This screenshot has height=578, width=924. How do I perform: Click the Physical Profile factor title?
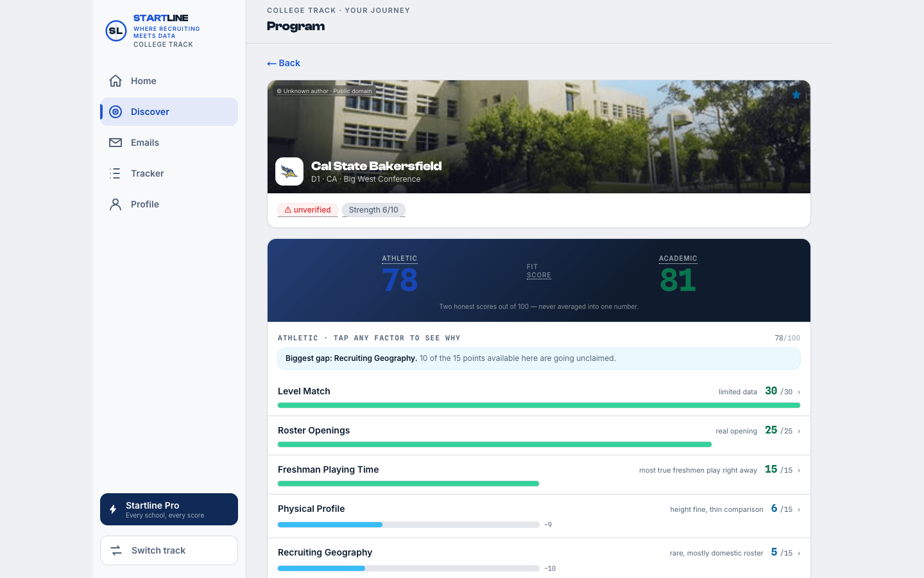coord(311,509)
